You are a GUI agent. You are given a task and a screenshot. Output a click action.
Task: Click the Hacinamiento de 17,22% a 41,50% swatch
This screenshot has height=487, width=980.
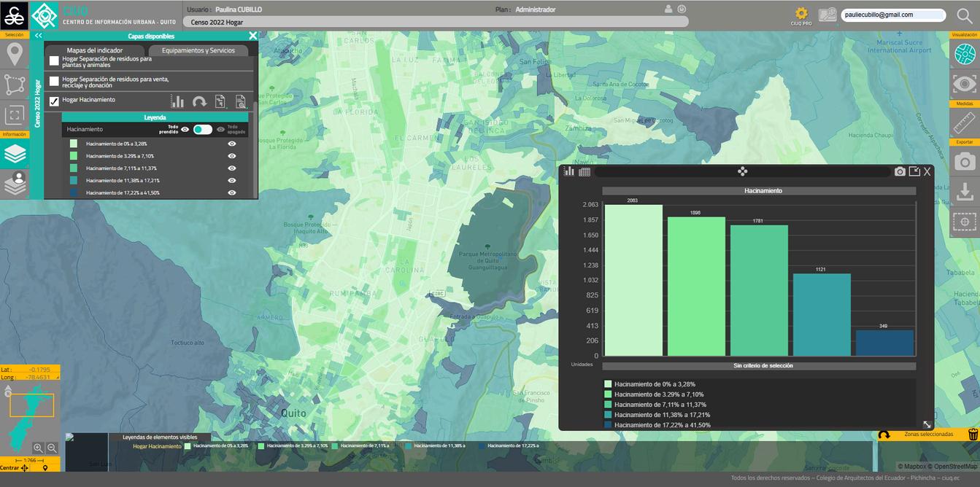point(73,192)
